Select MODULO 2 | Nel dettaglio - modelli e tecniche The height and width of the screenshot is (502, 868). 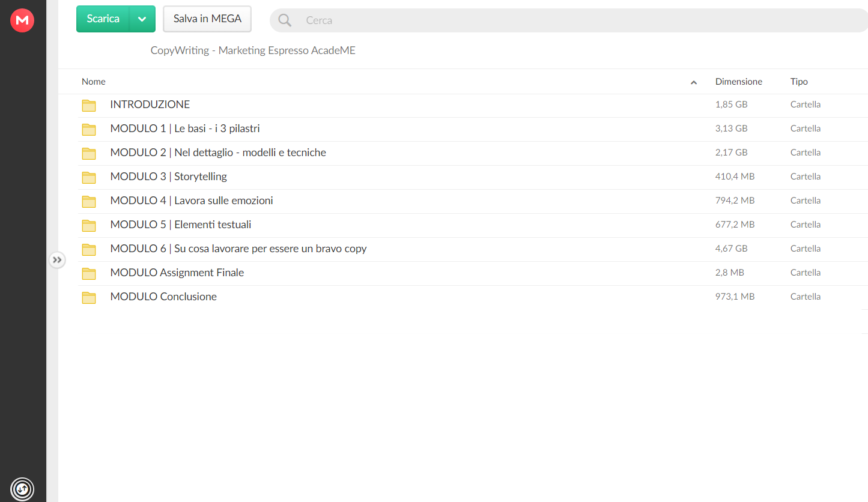point(218,153)
